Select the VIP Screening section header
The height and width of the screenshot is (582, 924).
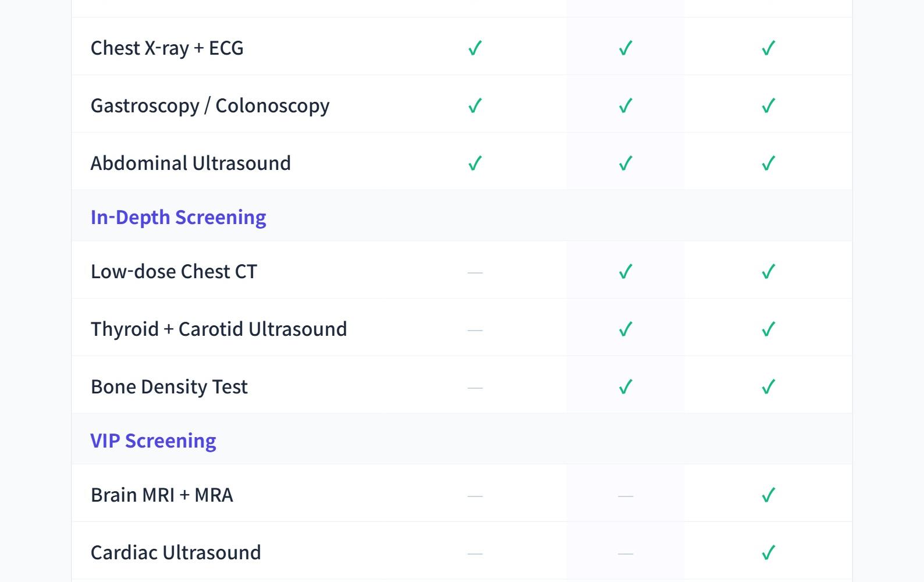coord(153,441)
